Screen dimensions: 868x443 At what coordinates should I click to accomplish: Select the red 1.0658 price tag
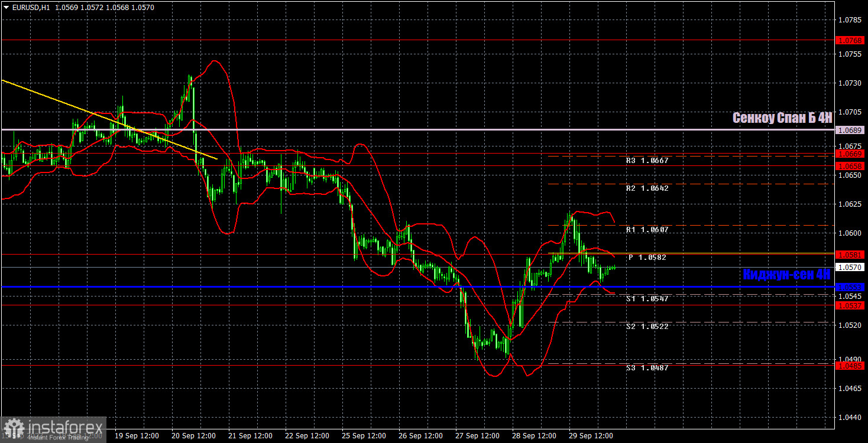850,166
